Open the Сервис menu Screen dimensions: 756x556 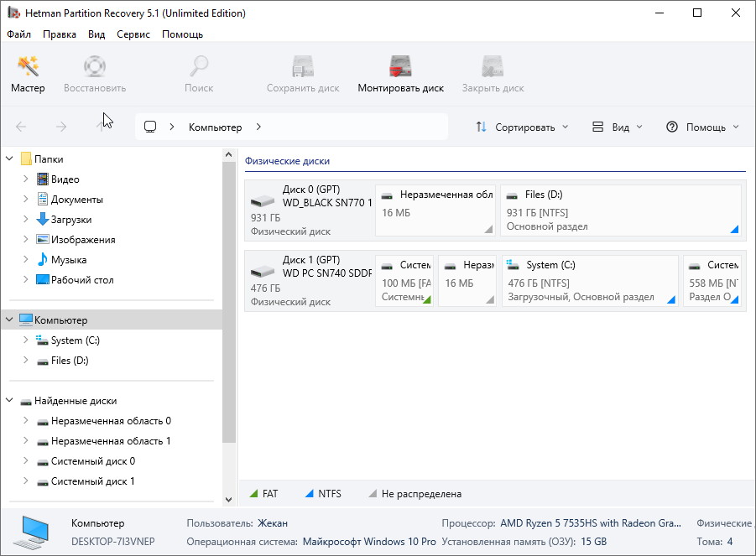tap(133, 34)
